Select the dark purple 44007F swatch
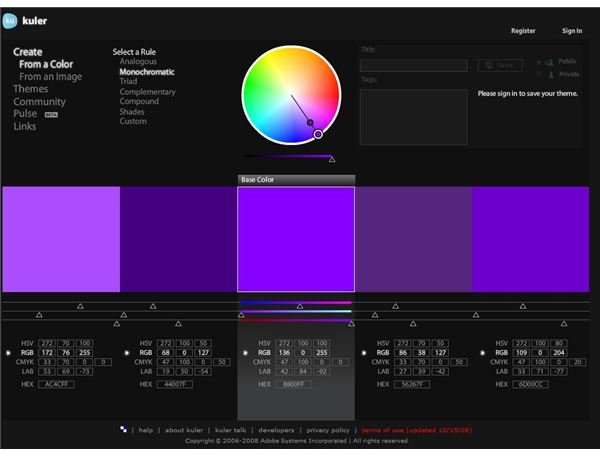The height and width of the screenshot is (456, 600). [x=179, y=239]
